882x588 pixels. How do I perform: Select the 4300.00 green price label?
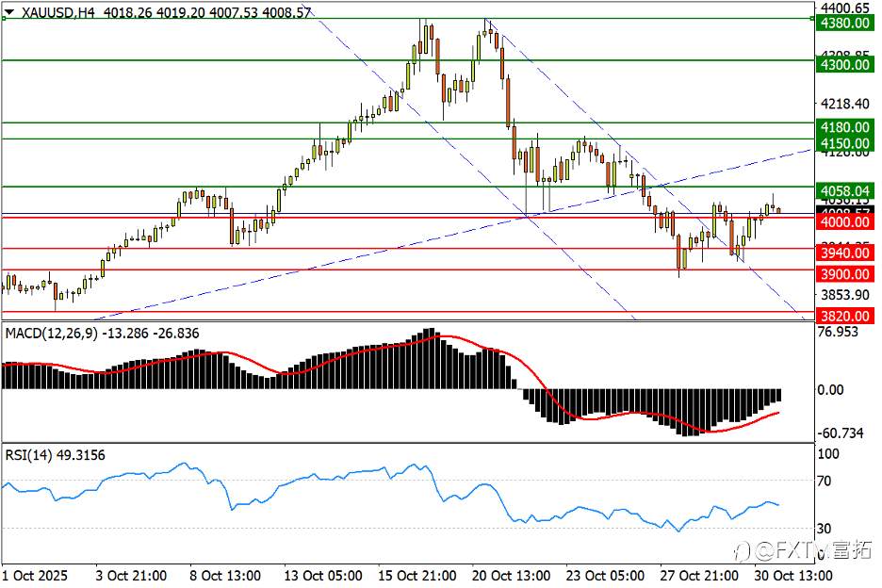click(845, 65)
